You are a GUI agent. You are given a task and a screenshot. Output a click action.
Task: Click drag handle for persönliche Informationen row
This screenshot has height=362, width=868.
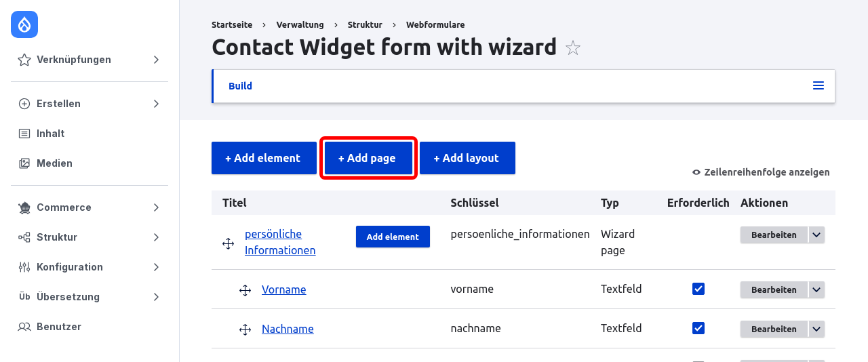coord(229,243)
